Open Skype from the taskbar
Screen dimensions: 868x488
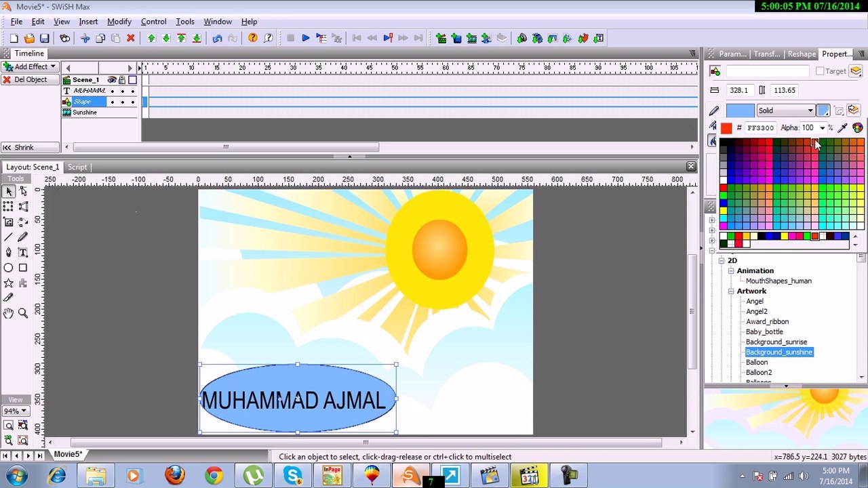click(x=293, y=476)
